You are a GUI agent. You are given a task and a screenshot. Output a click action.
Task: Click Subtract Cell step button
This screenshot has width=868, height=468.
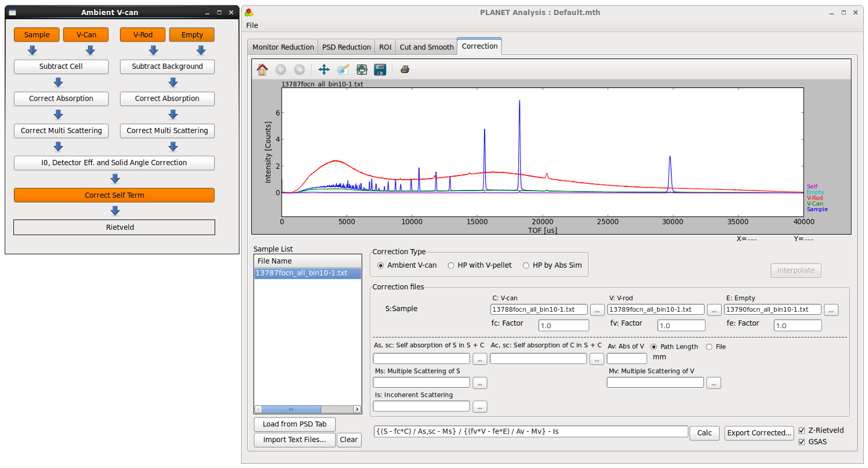tap(61, 66)
